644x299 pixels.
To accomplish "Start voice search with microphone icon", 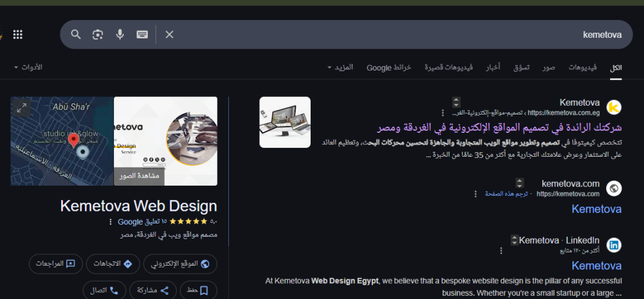I will pyautogui.click(x=120, y=35).
